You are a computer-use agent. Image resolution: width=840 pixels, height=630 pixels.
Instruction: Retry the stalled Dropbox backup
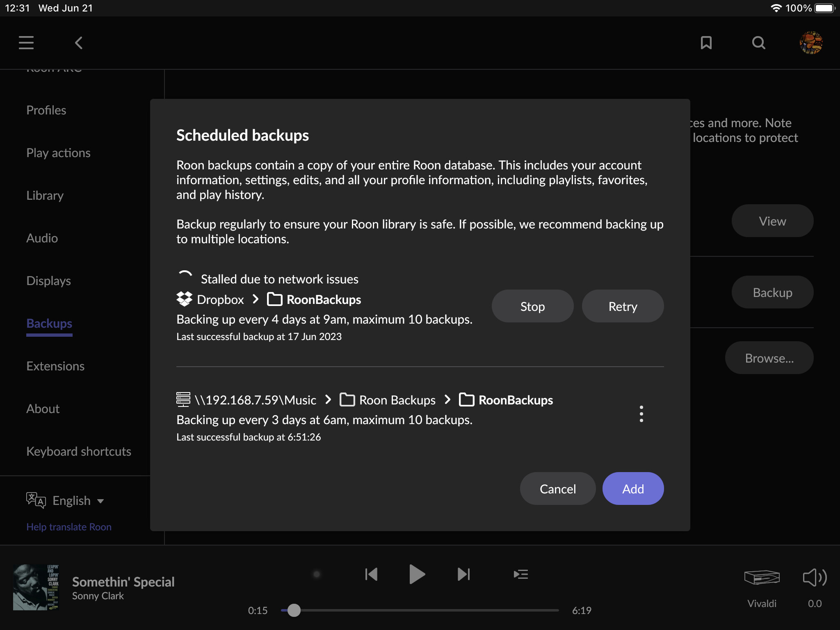(x=623, y=306)
